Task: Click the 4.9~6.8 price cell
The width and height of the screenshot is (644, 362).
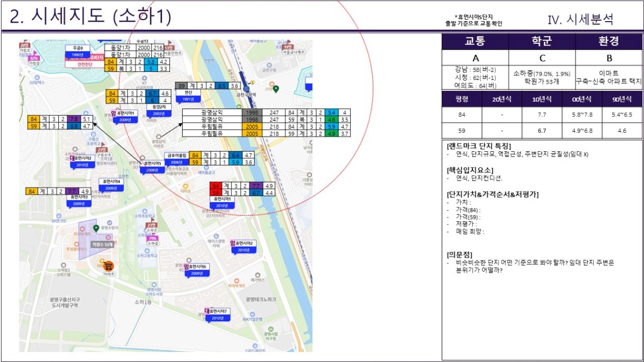Action: (x=582, y=131)
